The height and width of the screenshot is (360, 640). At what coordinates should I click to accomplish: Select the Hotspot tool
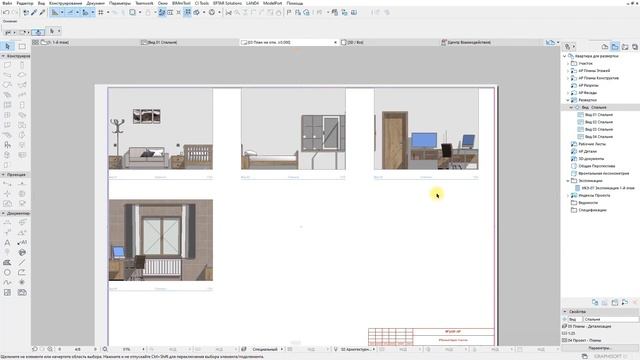click(22, 282)
